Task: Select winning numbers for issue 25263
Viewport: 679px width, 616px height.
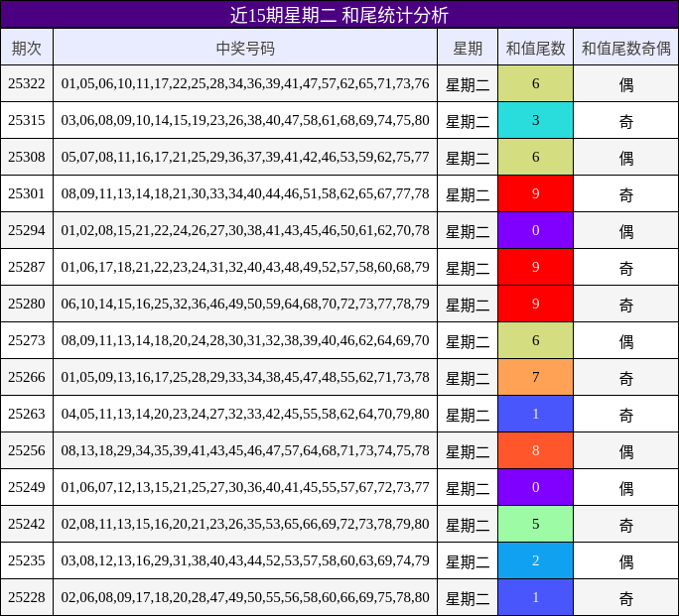Action: click(245, 414)
